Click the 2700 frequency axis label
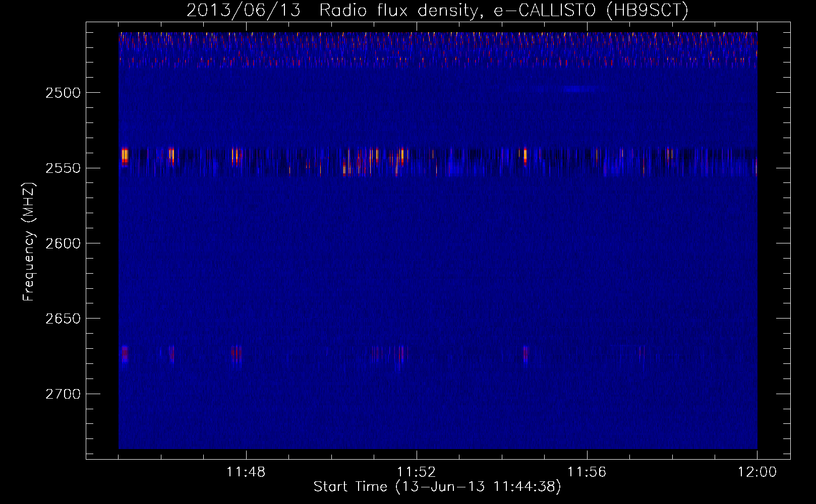Image resolution: width=816 pixels, height=504 pixels. pyautogui.click(x=63, y=394)
